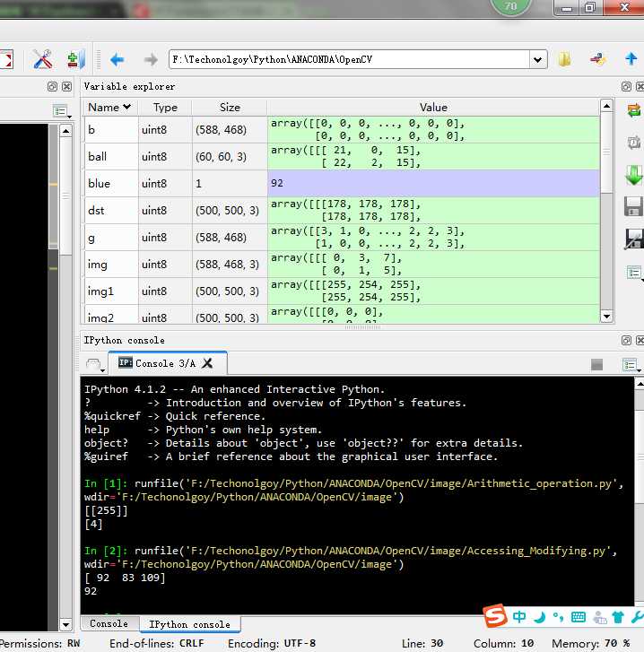The height and width of the screenshot is (652, 644).
Task: Undock the IPython console pane
Action: (626, 341)
